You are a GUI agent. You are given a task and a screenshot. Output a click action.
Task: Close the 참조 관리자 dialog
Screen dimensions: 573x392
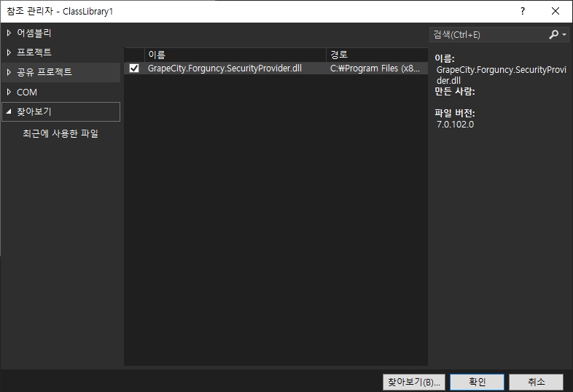tap(556, 12)
